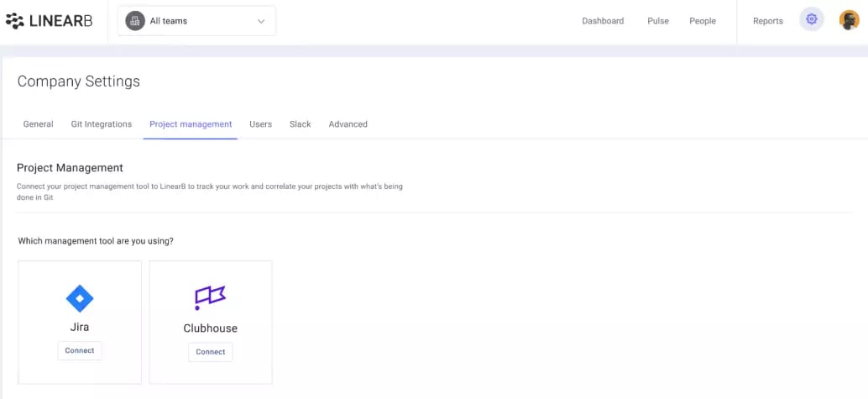This screenshot has width=868, height=399.
Task: Open the All teams selector
Action: (196, 21)
